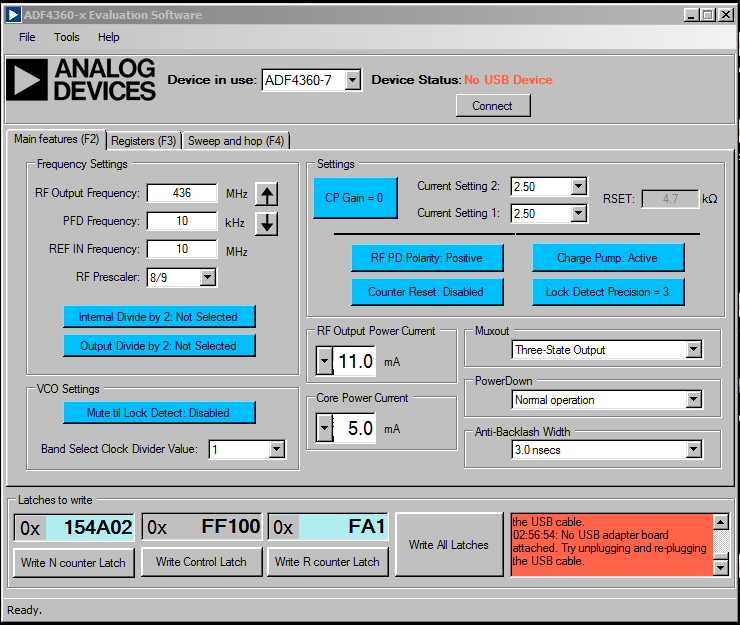740x625 pixels.
Task: Open the Tools menu
Action: click(x=67, y=37)
